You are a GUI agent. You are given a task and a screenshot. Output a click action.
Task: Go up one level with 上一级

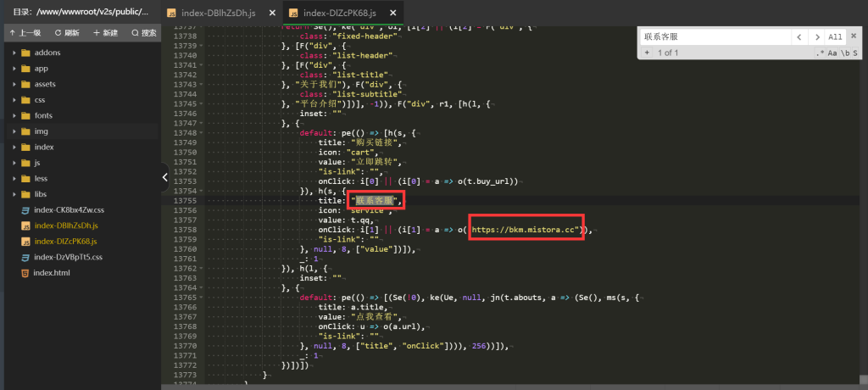point(25,33)
